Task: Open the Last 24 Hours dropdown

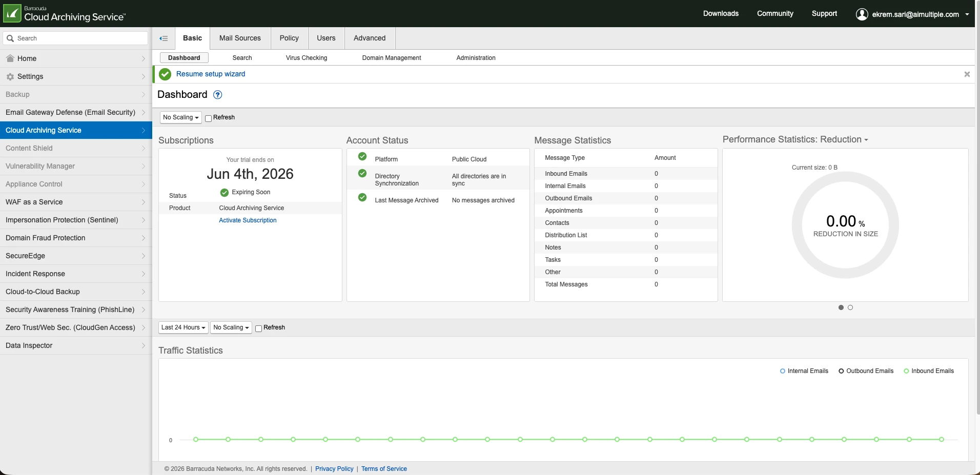Action: pyautogui.click(x=183, y=328)
